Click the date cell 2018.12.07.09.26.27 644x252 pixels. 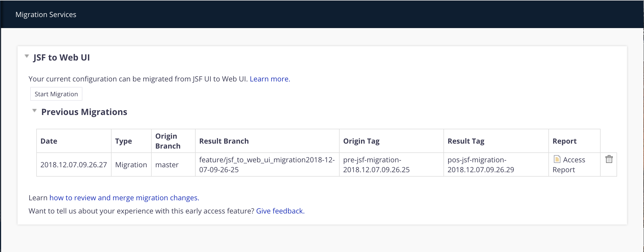[x=74, y=165]
